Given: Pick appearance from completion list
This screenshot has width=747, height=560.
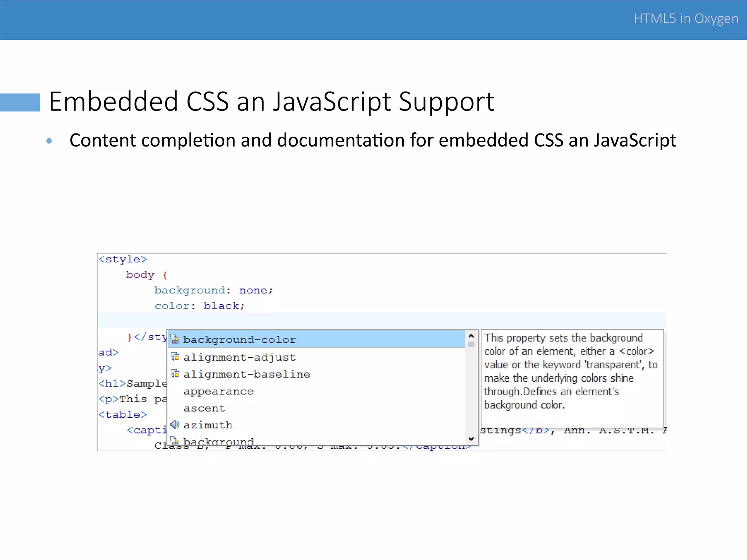Looking at the screenshot, I should [316, 391].
